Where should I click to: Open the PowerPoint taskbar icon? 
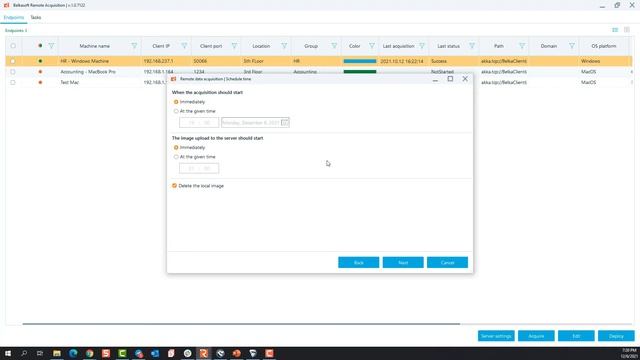point(236,353)
